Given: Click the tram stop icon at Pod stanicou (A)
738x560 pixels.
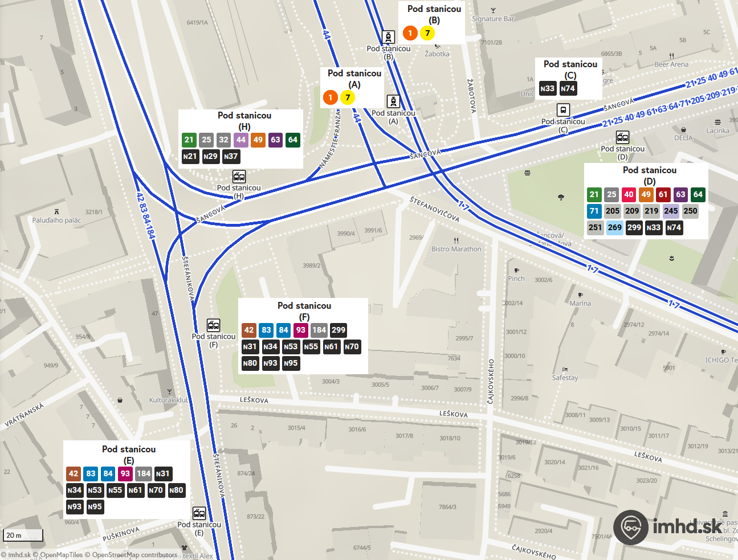Looking at the screenshot, I should point(393,101).
